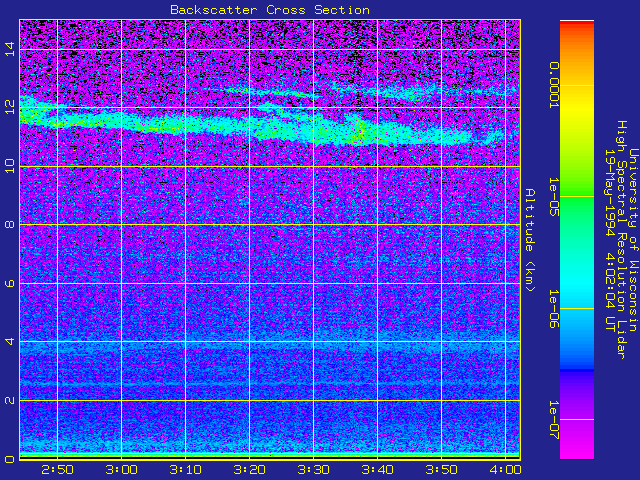This screenshot has height=480, width=640.
Task: Click the 1e-05 colorbar label
Action: click(x=553, y=197)
